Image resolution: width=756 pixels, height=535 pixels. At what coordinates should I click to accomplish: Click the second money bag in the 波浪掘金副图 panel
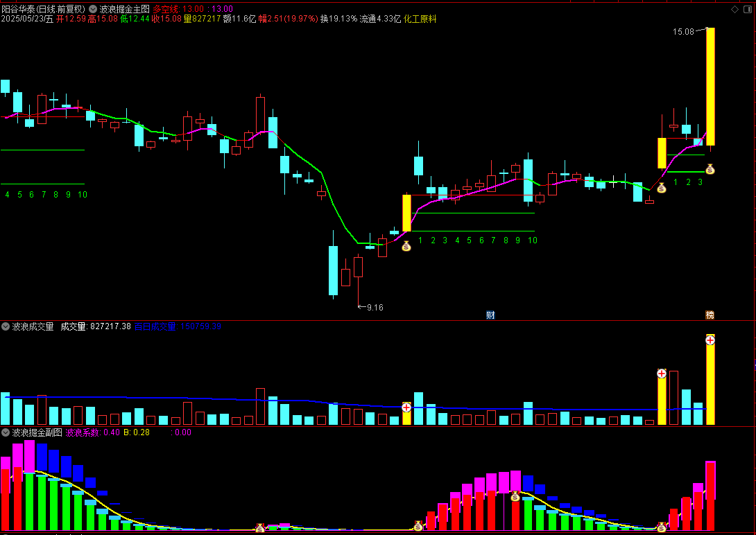(x=418, y=526)
